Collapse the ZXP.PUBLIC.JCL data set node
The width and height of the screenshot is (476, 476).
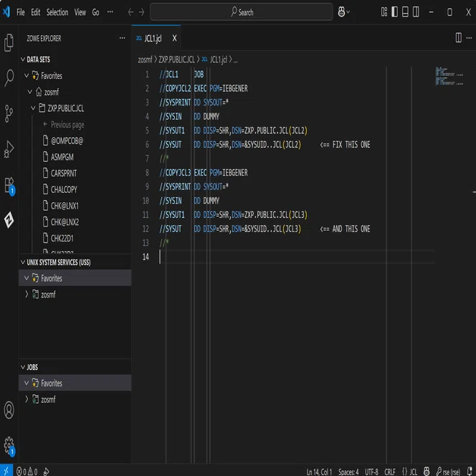[x=33, y=108]
